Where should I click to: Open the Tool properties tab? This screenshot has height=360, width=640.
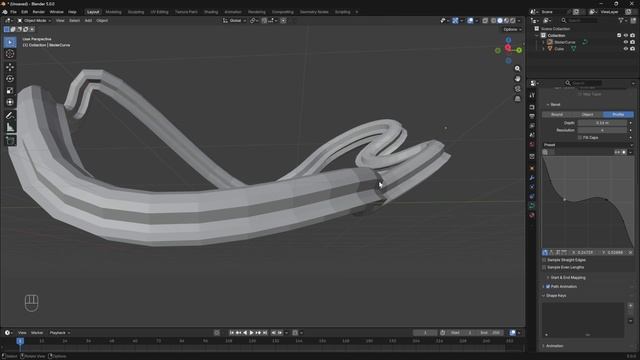[x=532, y=95]
